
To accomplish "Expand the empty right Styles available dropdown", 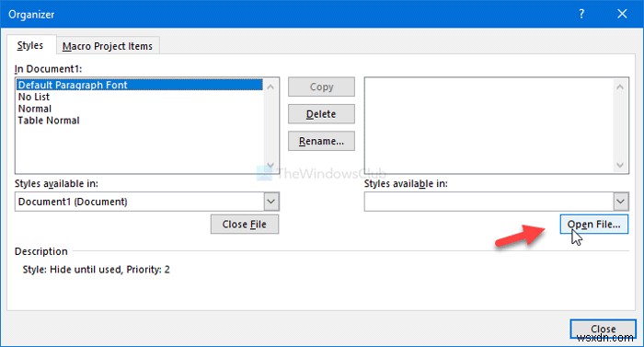I will point(621,202).
